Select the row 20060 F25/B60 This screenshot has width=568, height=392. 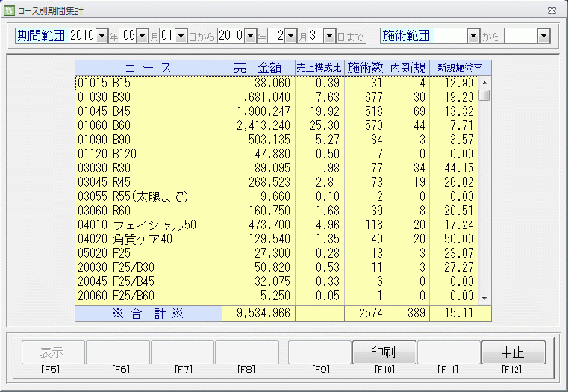(277, 295)
